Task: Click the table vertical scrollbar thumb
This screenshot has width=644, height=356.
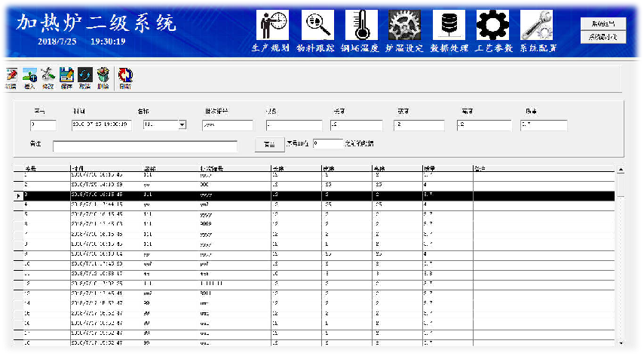Action: point(621,186)
